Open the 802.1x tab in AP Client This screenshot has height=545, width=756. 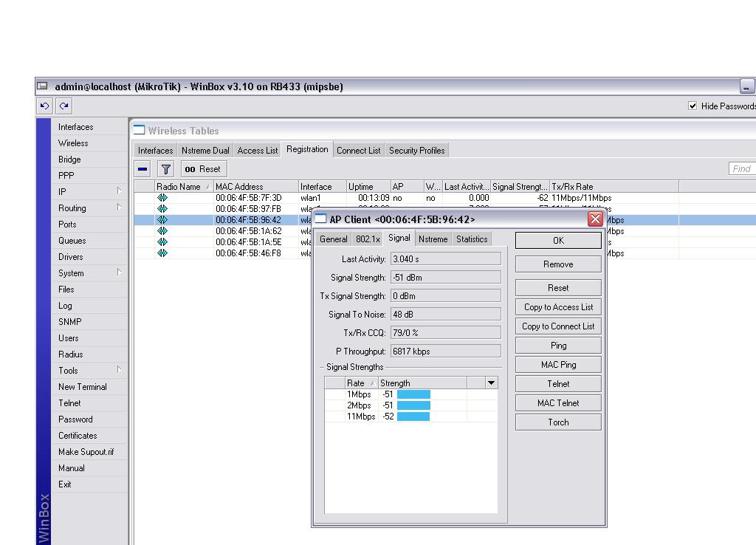(368, 239)
